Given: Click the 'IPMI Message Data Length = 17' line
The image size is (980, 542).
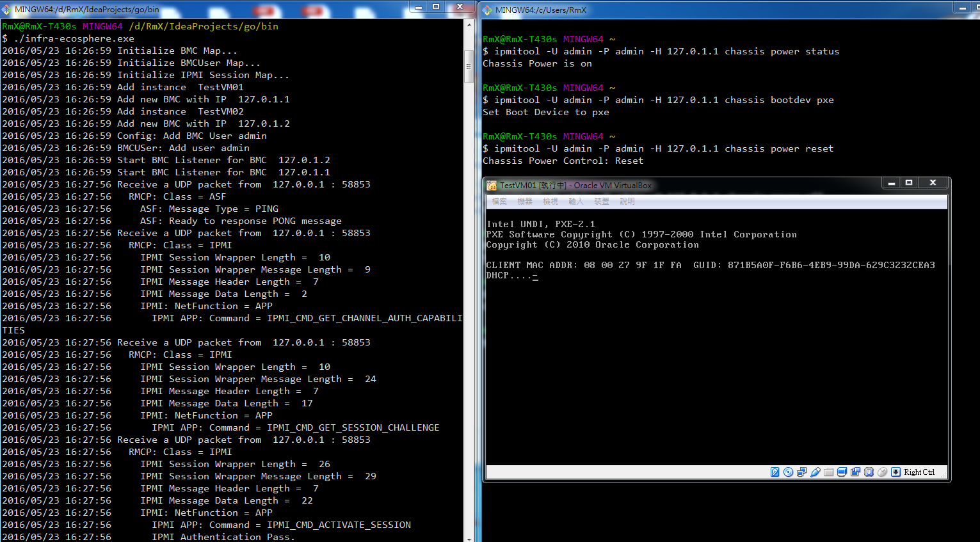Looking at the screenshot, I should [x=157, y=403].
